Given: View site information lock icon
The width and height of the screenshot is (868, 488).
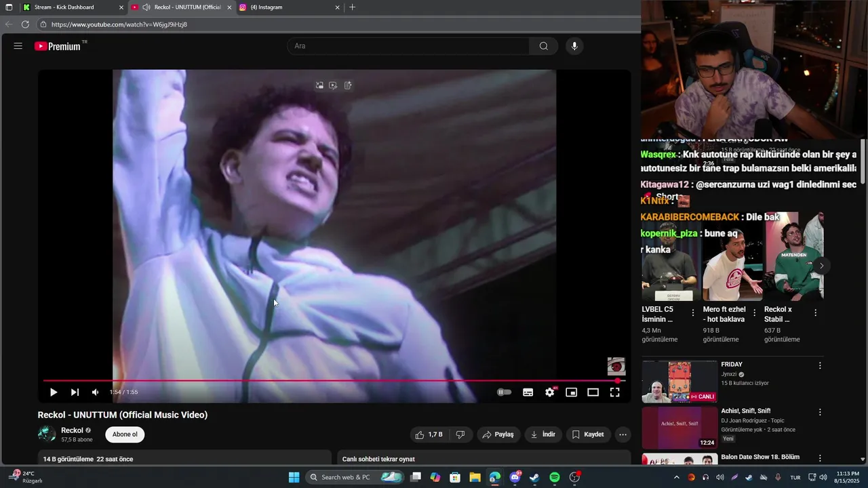Looking at the screenshot, I should 43,24.
